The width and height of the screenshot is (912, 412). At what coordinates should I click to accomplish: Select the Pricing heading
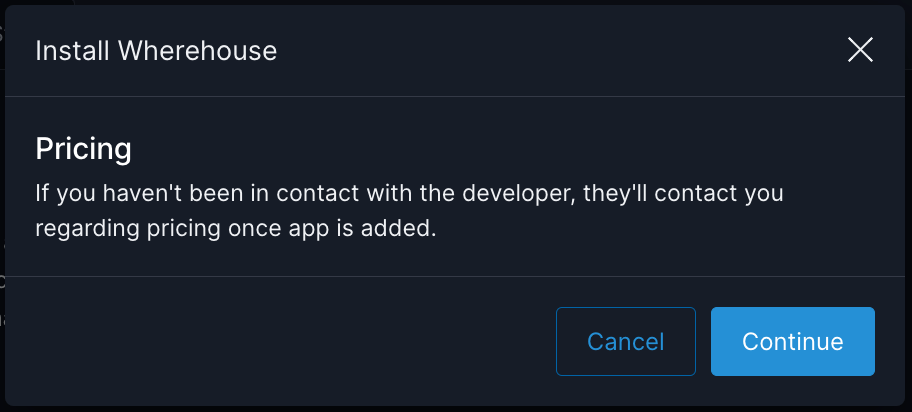click(x=84, y=149)
